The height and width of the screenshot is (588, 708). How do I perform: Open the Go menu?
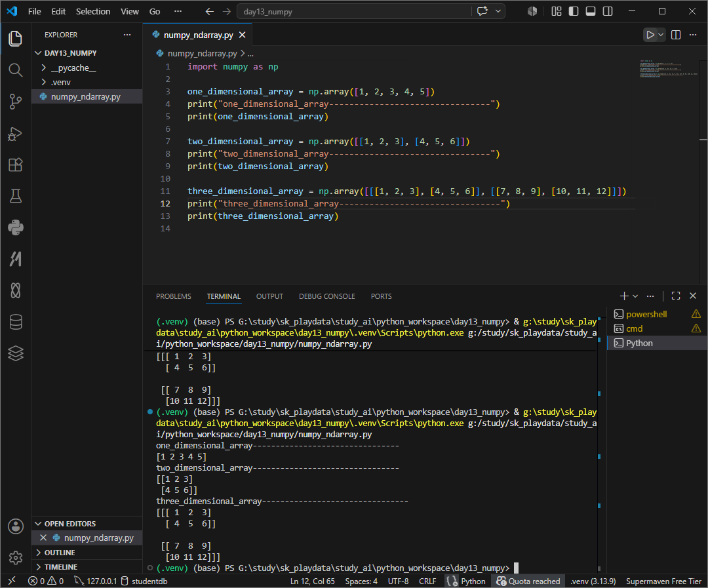155,11
